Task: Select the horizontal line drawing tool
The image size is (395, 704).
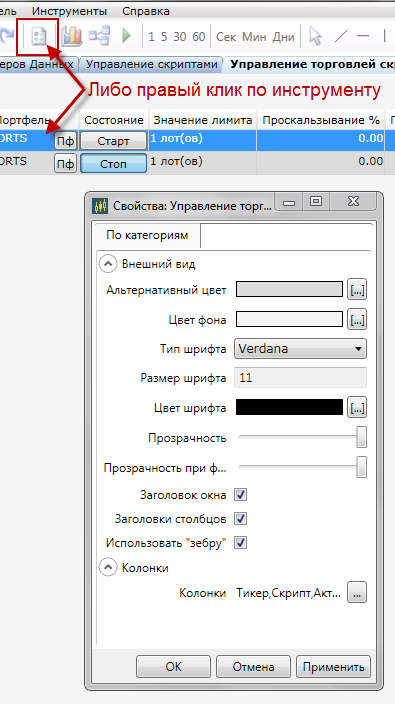Action: point(363,36)
